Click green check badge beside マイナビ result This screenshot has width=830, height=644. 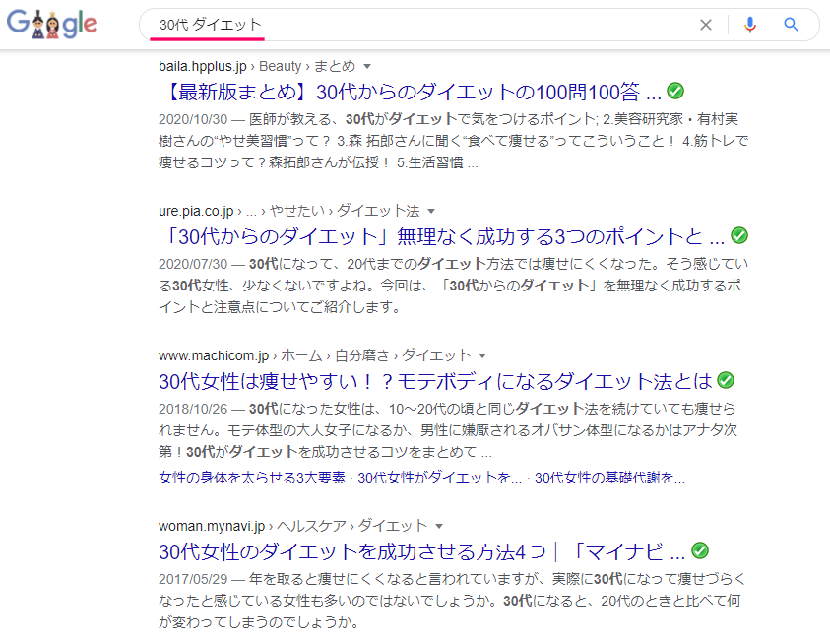pyautogui.click(x=700, y=550)
